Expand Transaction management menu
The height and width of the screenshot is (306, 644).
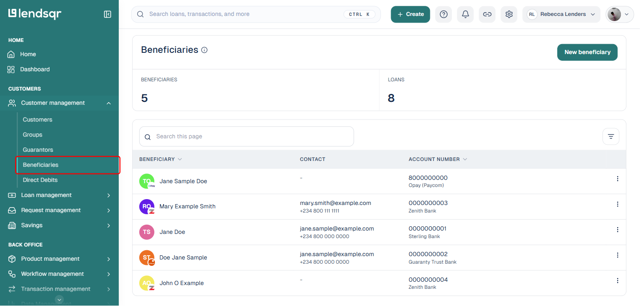coord(60,289)
